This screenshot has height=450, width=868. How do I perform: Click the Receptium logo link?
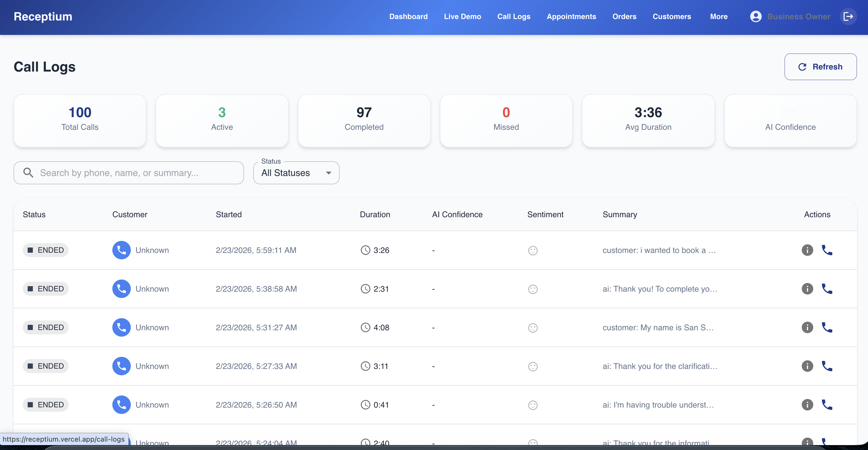[43, 16]
